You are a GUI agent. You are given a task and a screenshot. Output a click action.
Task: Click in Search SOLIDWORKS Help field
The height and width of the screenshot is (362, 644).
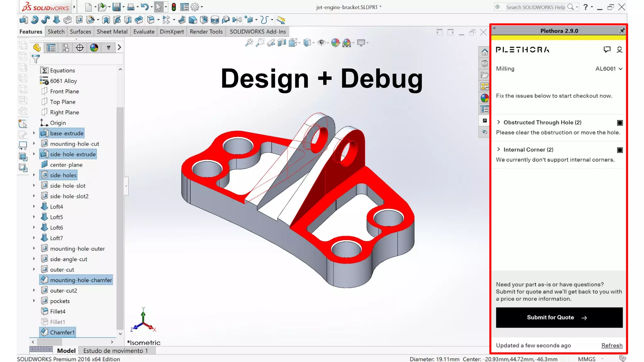[x=535, y=7]
